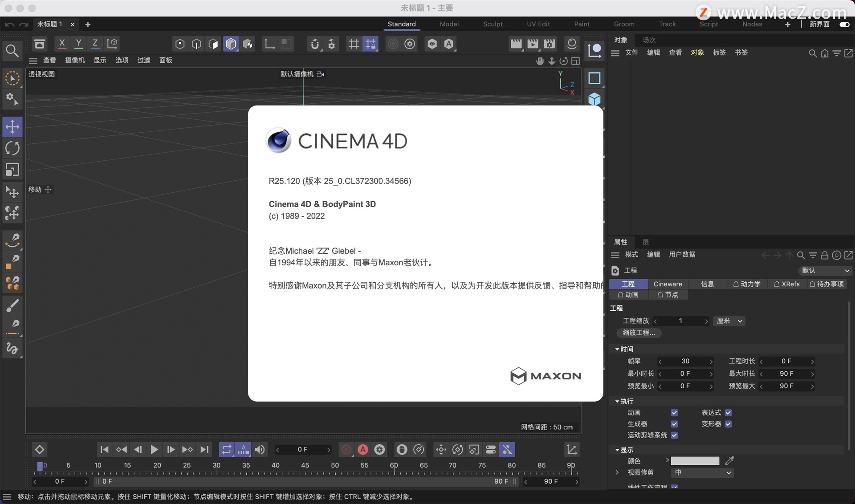Screen dimensions: 855x504
Task: Select the Scale tool icon
Action: pos(12,170)
